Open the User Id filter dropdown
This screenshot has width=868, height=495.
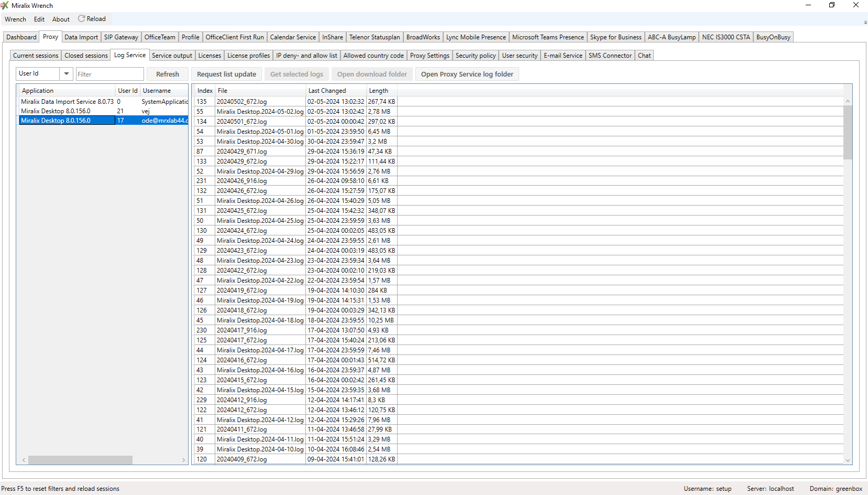tap(67, 74)
